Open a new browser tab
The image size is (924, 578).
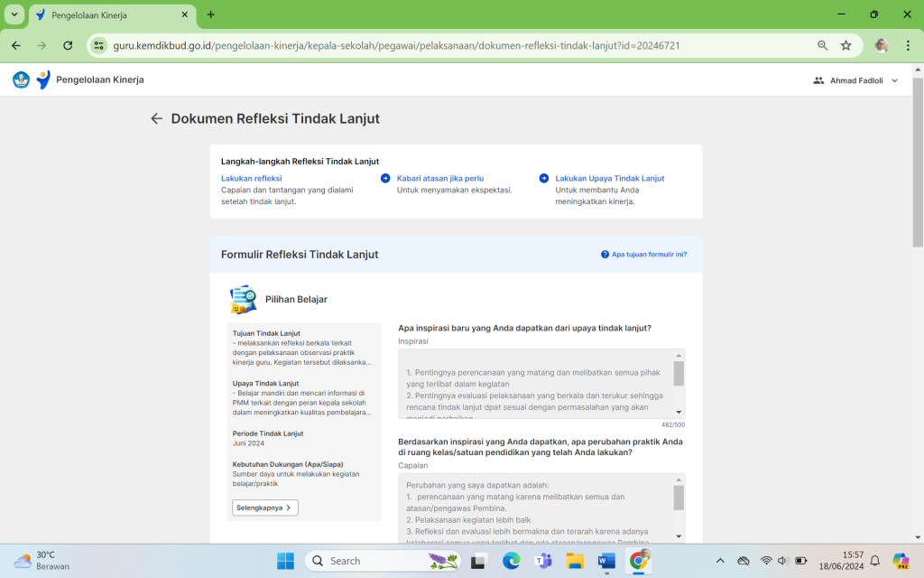tap(211, 14)
